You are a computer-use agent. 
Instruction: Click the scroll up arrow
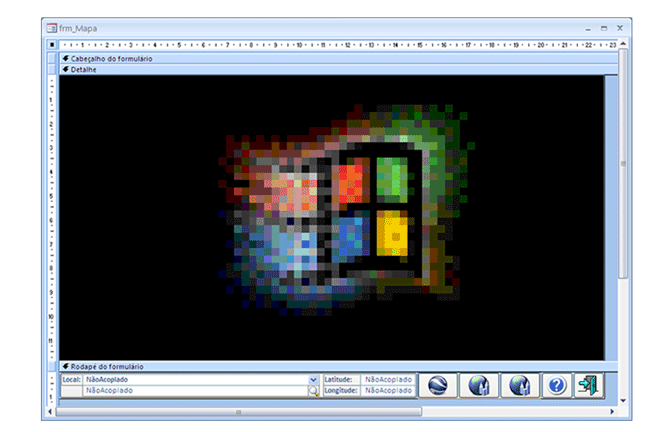pyautogui.click(x=623, y=44)
